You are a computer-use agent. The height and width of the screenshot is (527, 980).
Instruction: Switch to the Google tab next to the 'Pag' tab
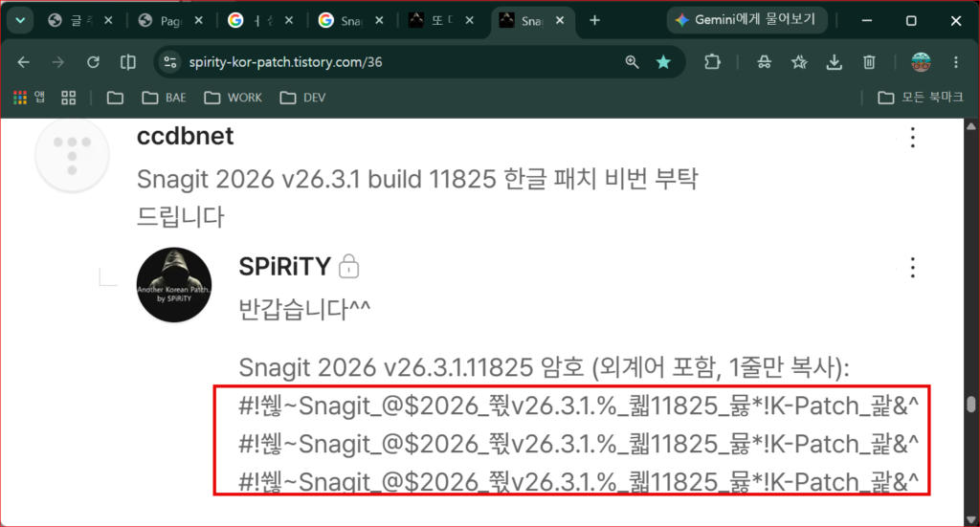point(261,21)
